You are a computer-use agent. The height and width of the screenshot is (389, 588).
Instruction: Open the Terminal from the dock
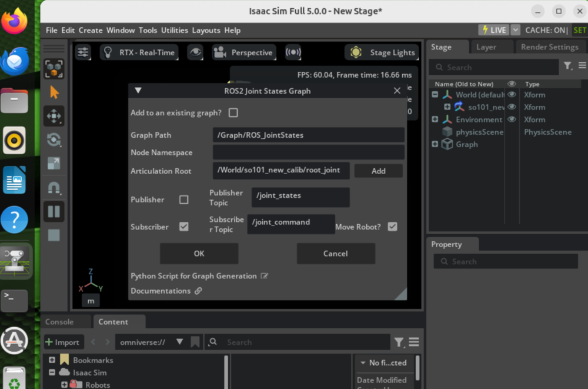coord(14,300)
